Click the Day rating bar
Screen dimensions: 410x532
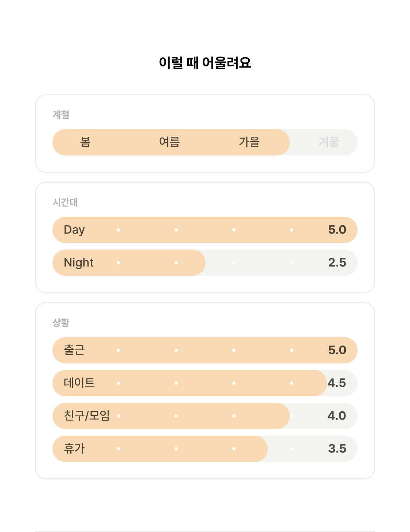205,230
